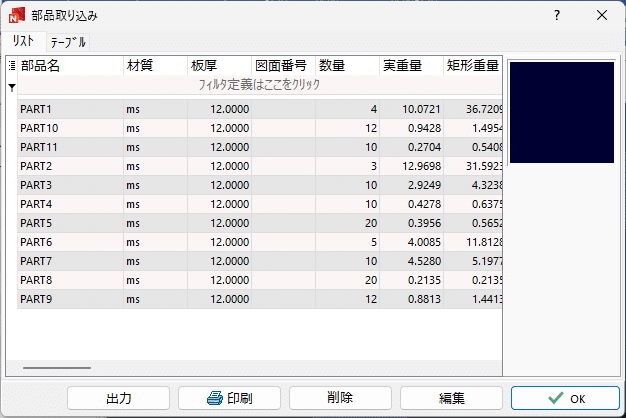Screen dimensions: 626x418
Task: Click the 材質 ms cell in PART3 row
Action: (155, 185)
